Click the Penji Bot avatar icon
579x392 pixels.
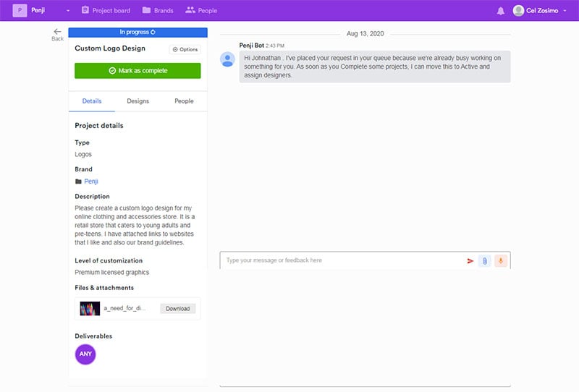pos(227,59)
